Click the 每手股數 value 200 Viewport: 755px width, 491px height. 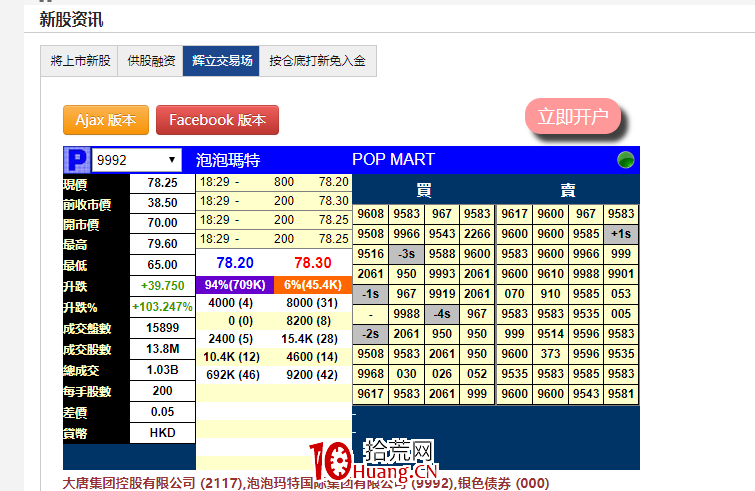coord(162,391)
